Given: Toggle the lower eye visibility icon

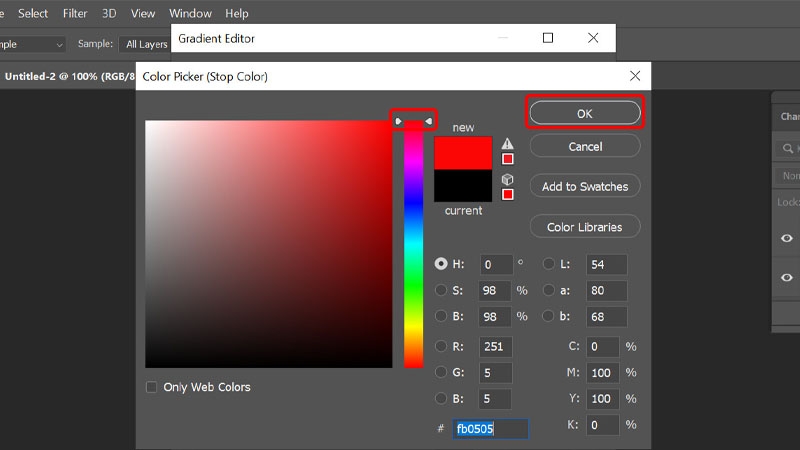Looking at the screenshot, I should click(787, 278).
